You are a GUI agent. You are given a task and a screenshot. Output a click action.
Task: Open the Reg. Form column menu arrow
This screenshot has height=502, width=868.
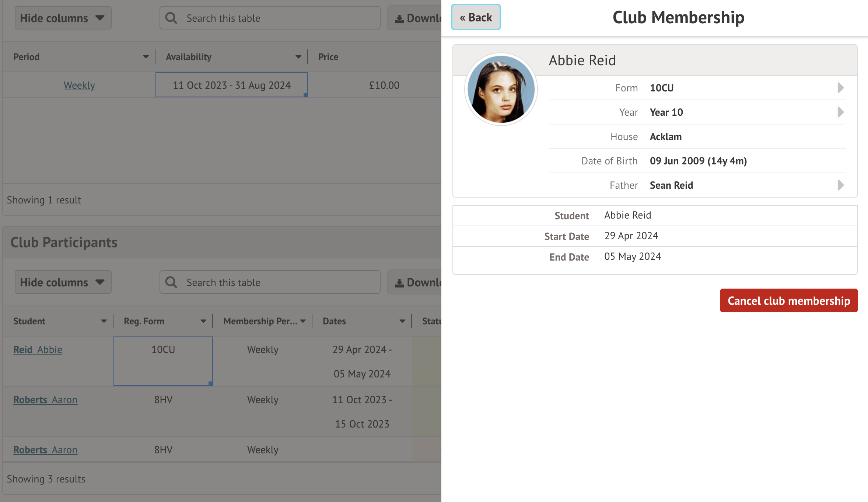click(203, 321)
